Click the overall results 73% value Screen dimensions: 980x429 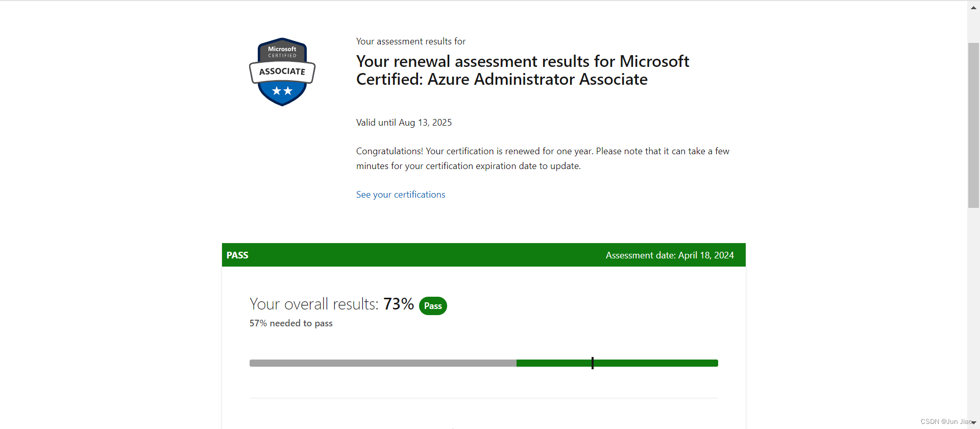[399, 304]
